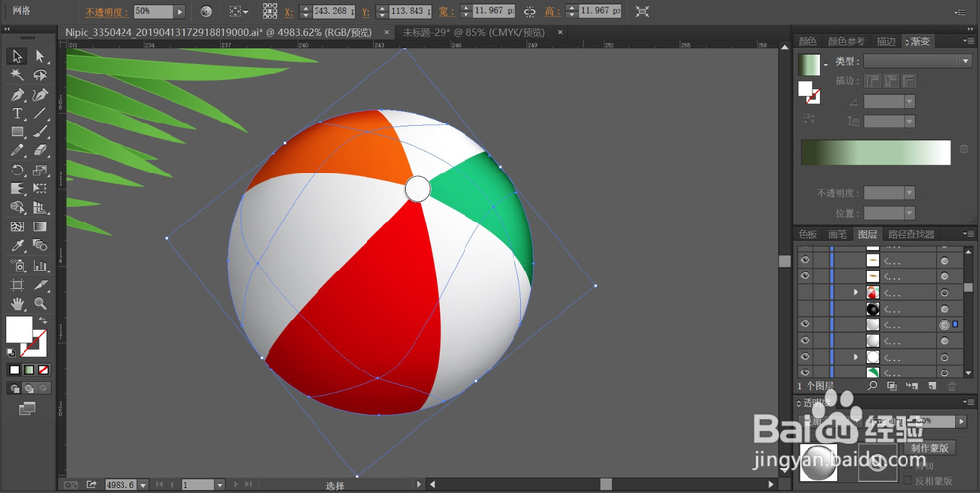Hide the green wedge thumbnail layer row
Image resolution: width=980 pixels, height=493 pixels.
pos(805,372)
